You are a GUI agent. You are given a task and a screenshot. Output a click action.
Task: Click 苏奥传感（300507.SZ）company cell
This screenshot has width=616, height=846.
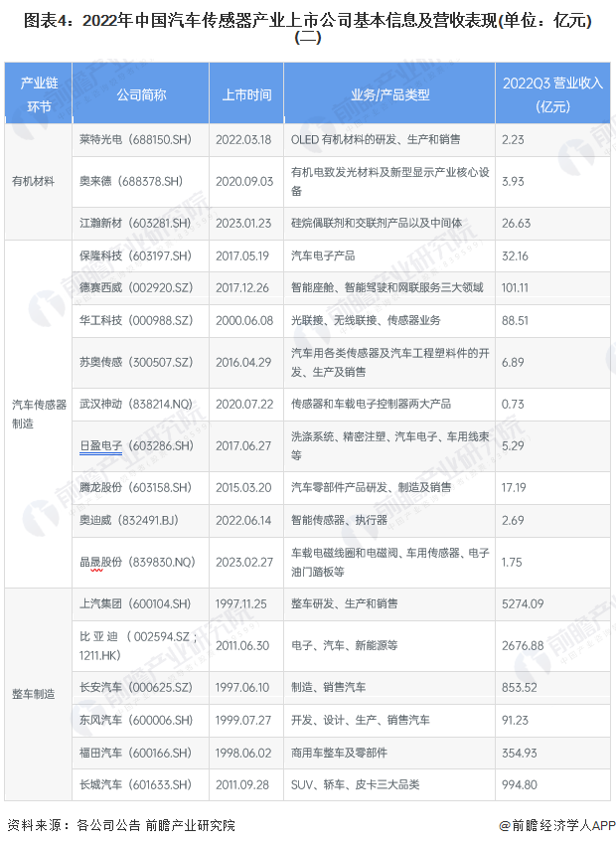coord(141,363)
